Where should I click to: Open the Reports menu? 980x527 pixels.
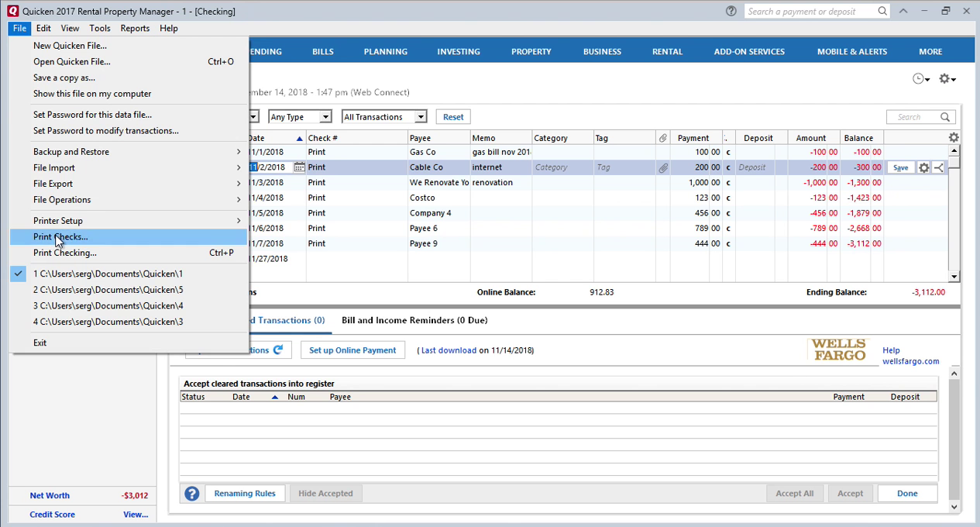(x=135, y=28)
